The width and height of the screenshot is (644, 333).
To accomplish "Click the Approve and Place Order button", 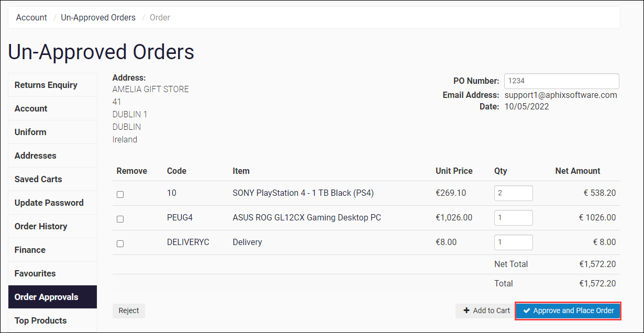I will [568, 311].
